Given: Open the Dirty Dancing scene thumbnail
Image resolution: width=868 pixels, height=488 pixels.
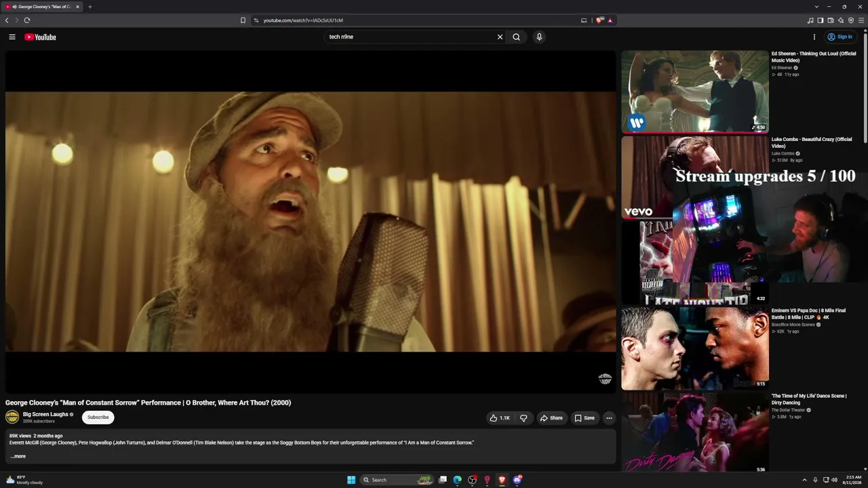Looking at the screenshot, I should (x=695, y=432).
